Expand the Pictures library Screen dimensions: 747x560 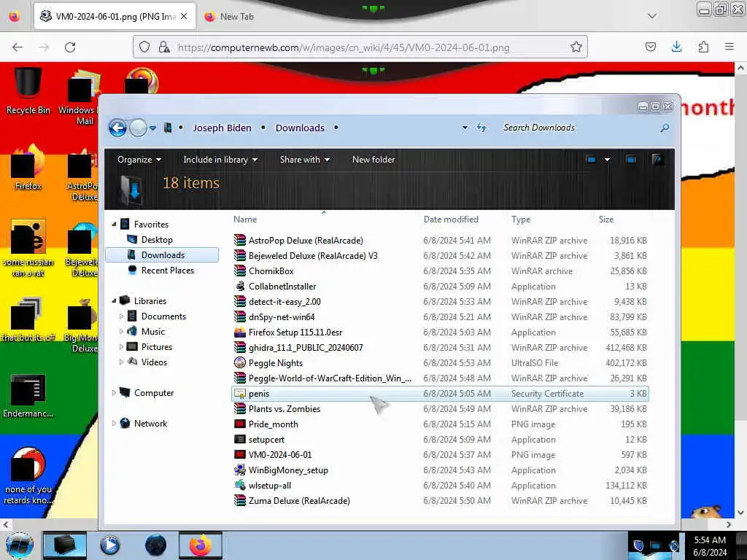point(121,346)
